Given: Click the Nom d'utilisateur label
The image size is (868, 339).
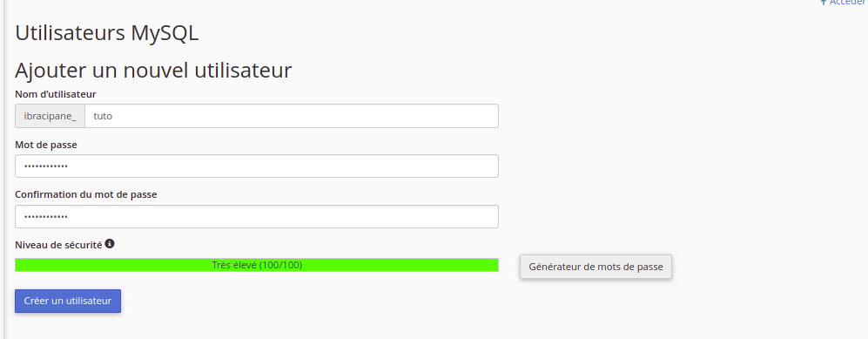Looking at the screenshot, I should pos(56,95).
